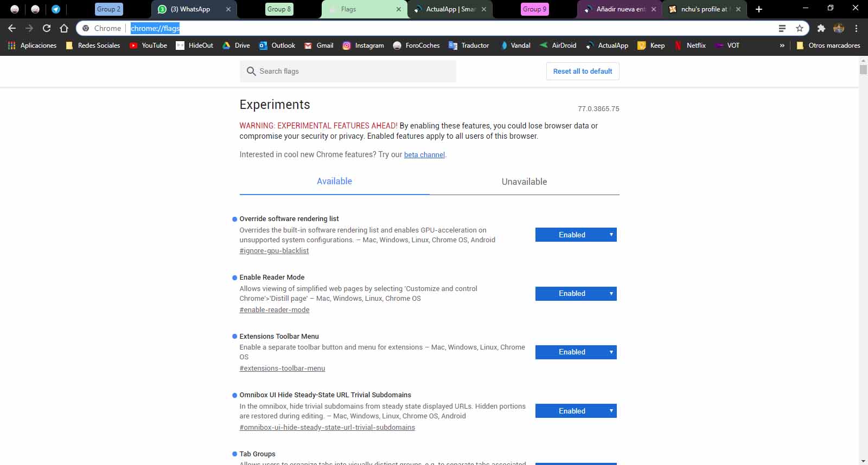Open the #extensions-toolbar-menu anchor link
This screenshot has height=465, width=868.
[282, 369]
